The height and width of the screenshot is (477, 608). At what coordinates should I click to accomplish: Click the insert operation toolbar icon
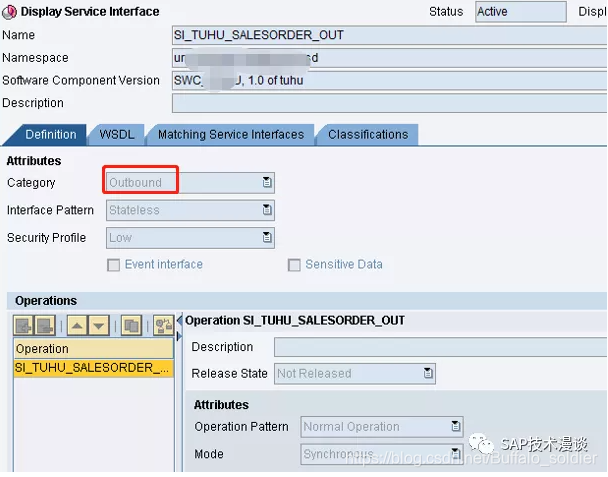(x=24, y=325)
